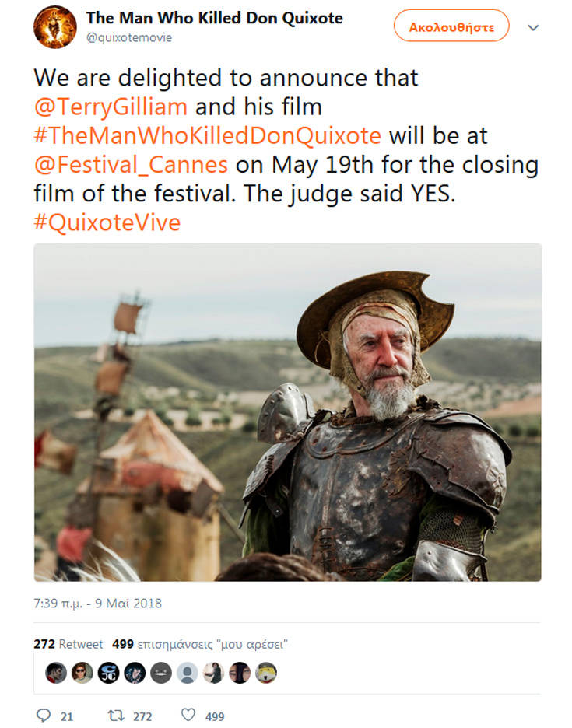This screenshot has width=572, height=728.
Task: Click the default gray silhouette liker avatar
Action: point(187,673)
